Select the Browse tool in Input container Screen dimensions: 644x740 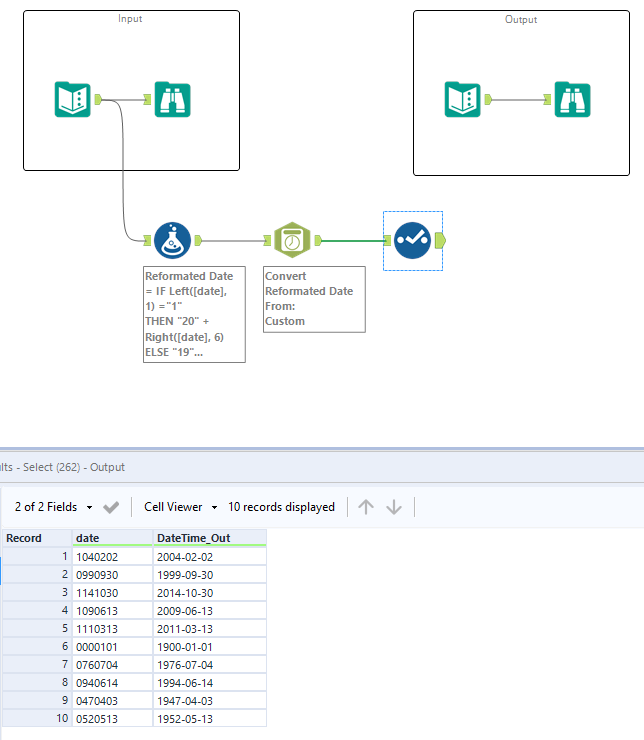(x=173, y=100)
